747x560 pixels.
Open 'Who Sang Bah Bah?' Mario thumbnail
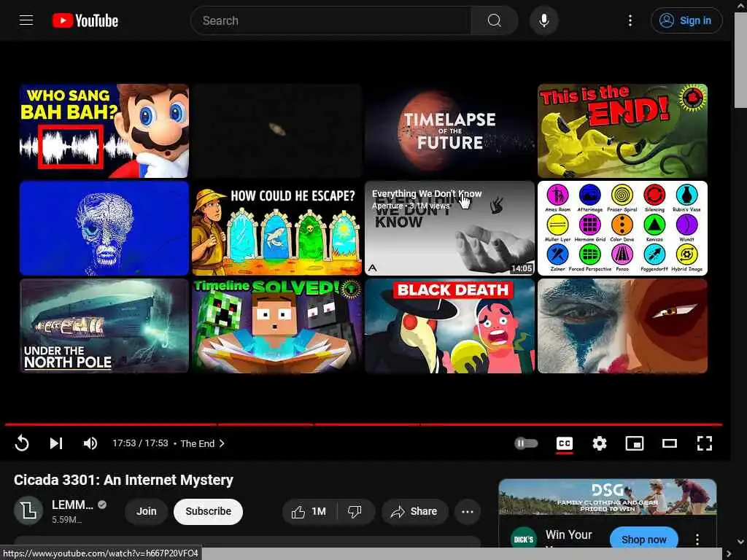104,131
